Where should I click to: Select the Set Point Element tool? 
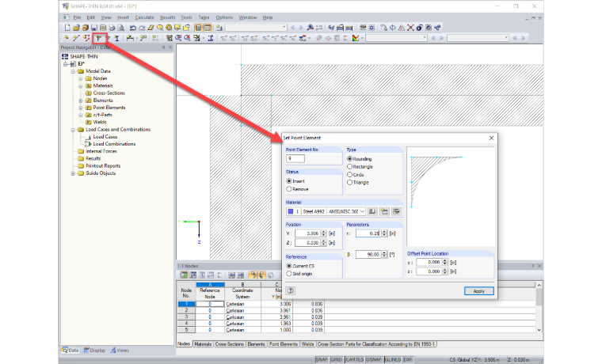pos(99,38)
